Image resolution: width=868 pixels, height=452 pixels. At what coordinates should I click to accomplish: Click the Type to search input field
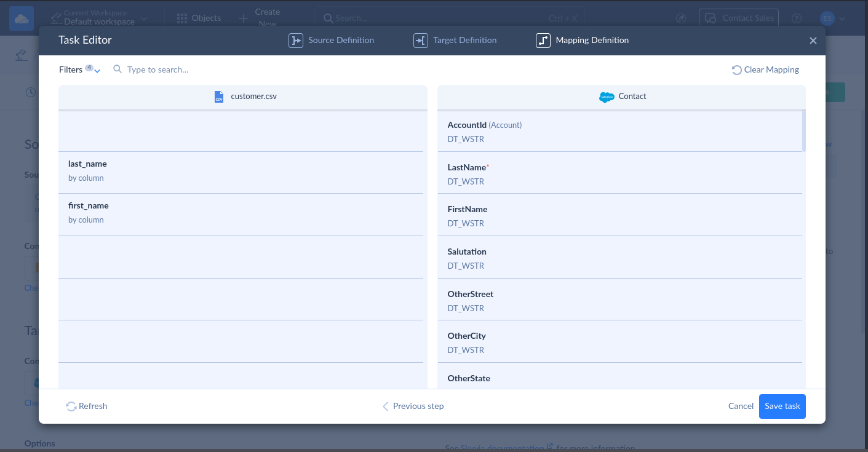(x=185, y=69)
